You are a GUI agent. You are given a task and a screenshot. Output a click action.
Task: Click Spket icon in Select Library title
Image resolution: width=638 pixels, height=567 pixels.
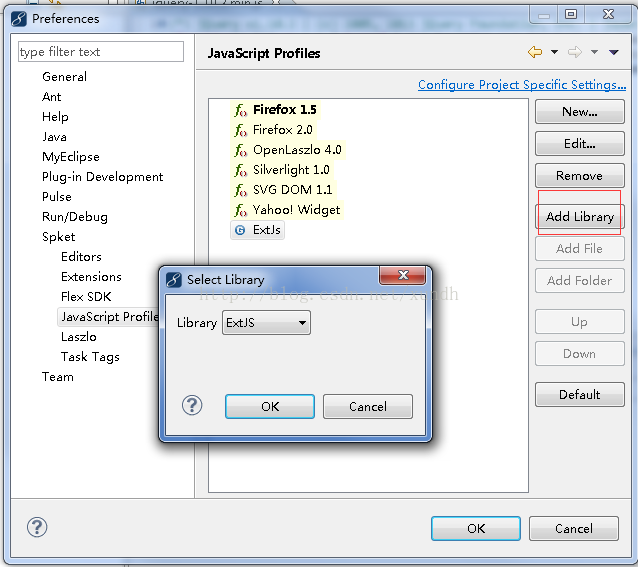[174, 280]
